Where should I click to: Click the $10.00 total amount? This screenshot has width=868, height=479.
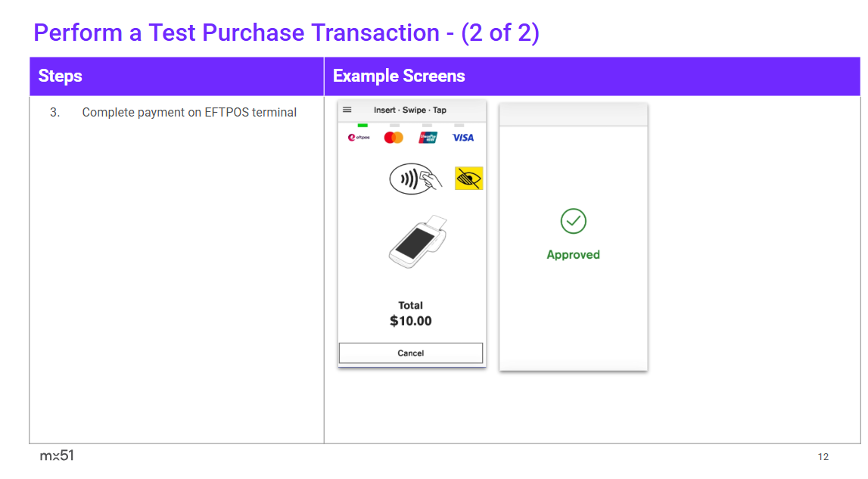tap(411, 322)
